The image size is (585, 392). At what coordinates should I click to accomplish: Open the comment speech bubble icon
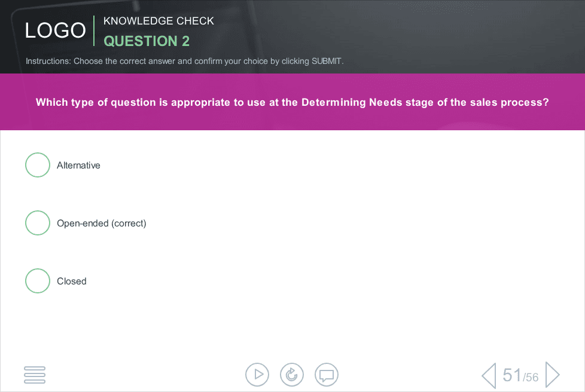(x=327, y=375)
